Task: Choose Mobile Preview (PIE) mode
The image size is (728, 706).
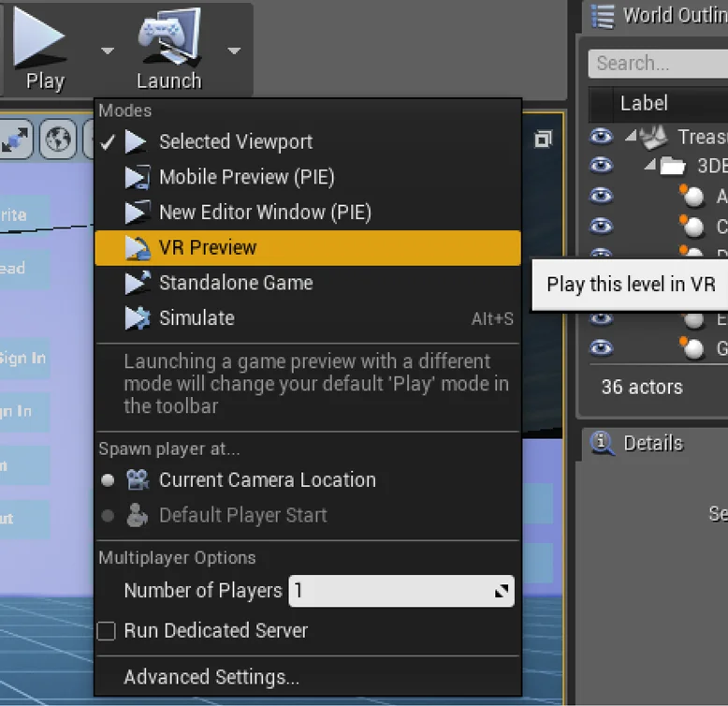Action: (x=308, y=177)
